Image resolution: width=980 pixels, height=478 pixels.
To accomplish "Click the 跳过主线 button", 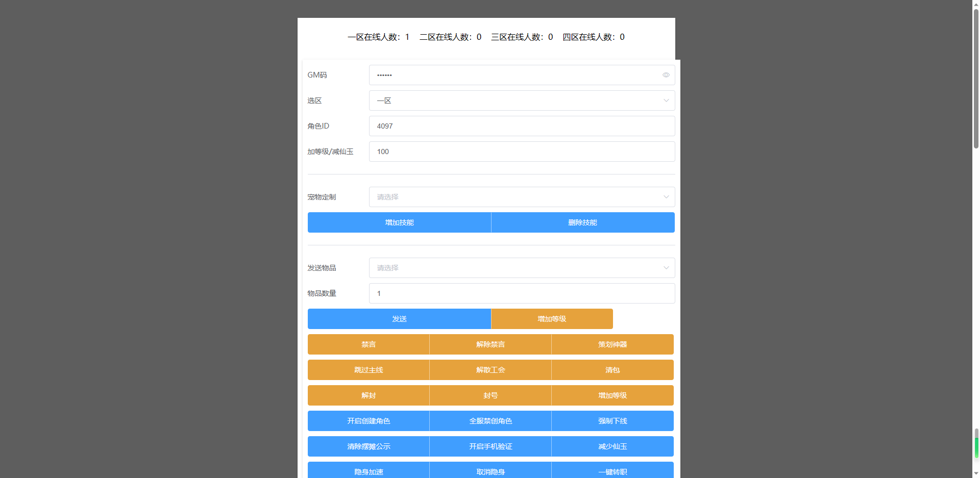I will point(369,370).
